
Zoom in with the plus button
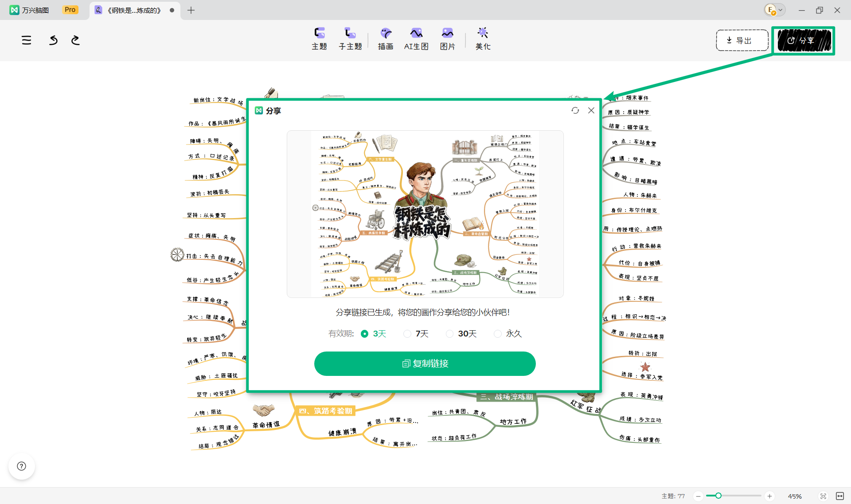[769, 496]
